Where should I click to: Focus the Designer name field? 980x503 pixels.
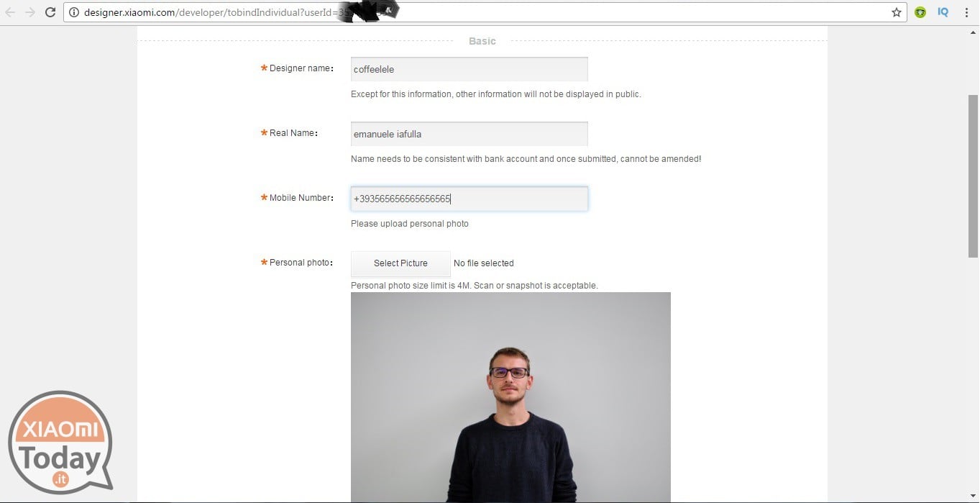coord(470,69)
